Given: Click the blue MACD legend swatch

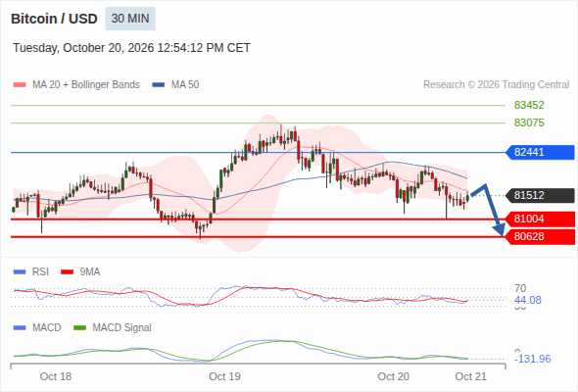Looking at the screenshot, I should point(20,328).
